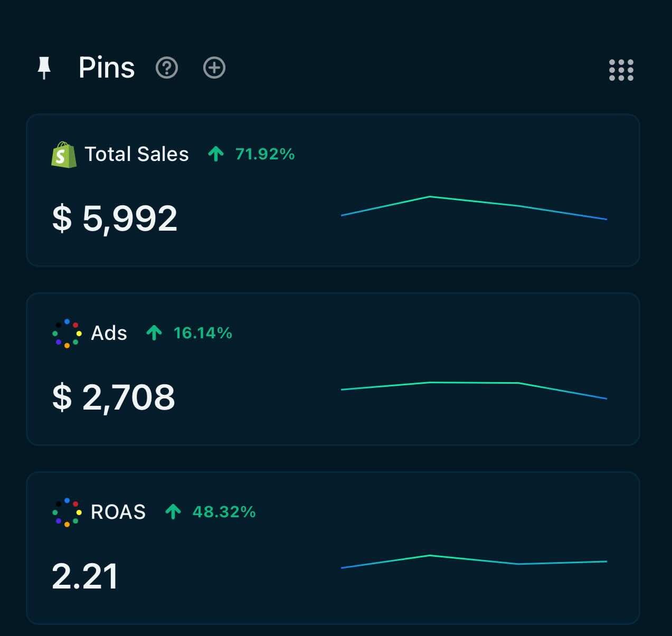This screenshot has height=636, width=672.
Task: Click the 71.92% growth percentage
Action: pos(264,154)
